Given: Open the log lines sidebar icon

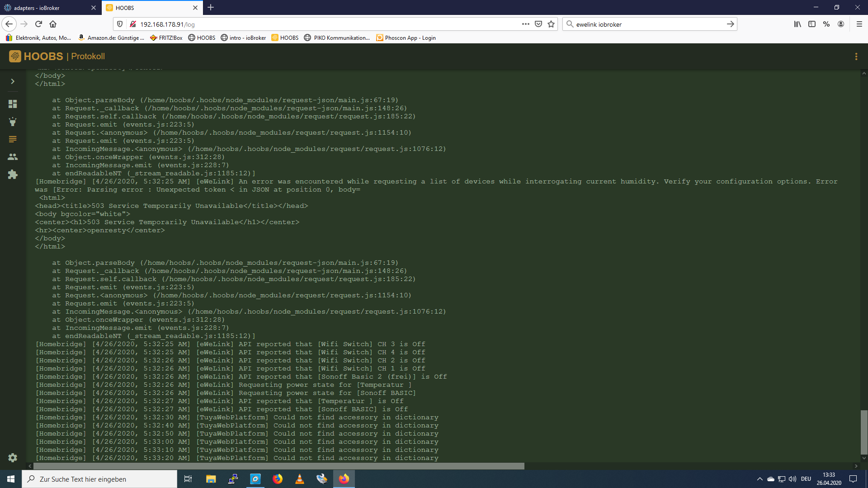Looking at the screenshot, I should pyautogui.click(x=13, y=139).
